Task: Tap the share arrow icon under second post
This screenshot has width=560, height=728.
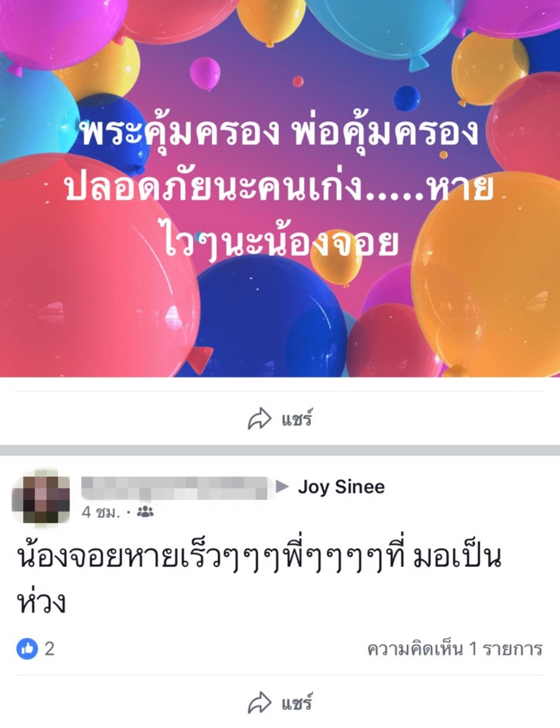Action: coord(260,703)
